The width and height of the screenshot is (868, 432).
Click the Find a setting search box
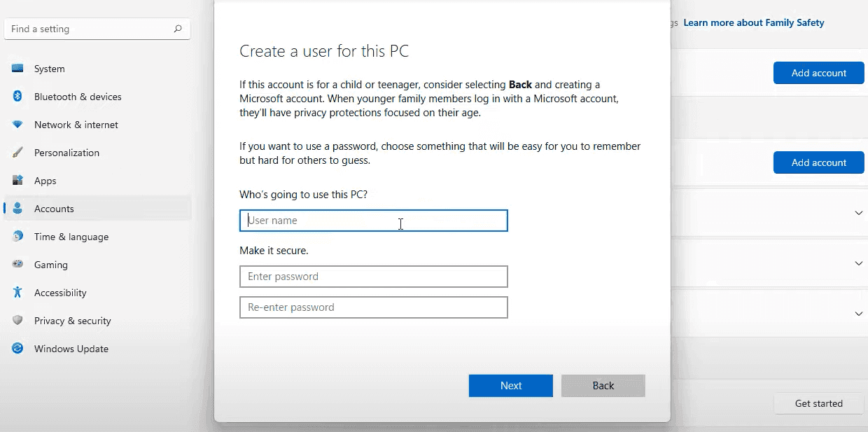pyautogui.click(x=97, y=29)
